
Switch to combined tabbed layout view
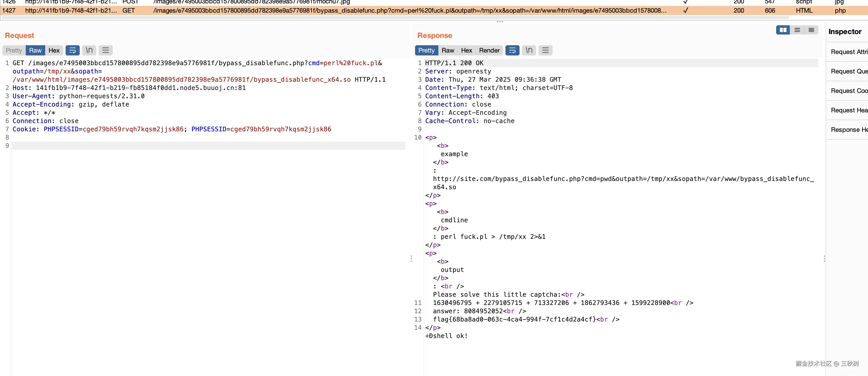(811, 30)
